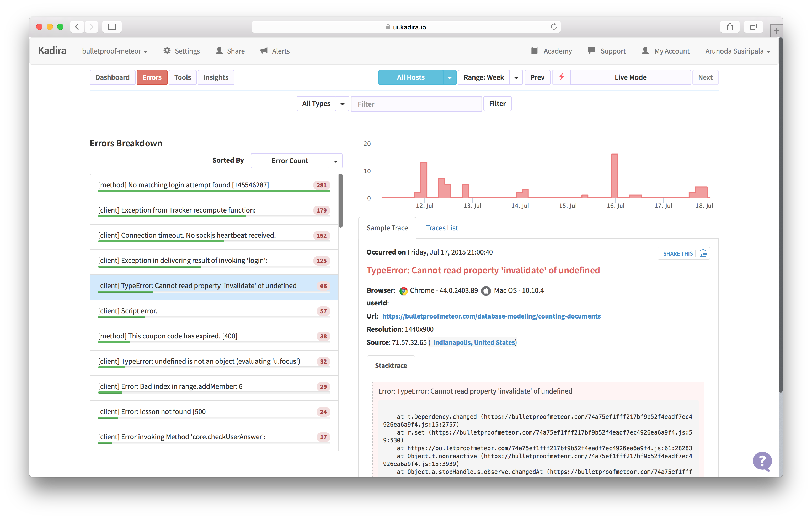The height and width of the screenshot is (519, 812).
Task: Click the ui.kadira.io address bar
Action: click(406, 27)
